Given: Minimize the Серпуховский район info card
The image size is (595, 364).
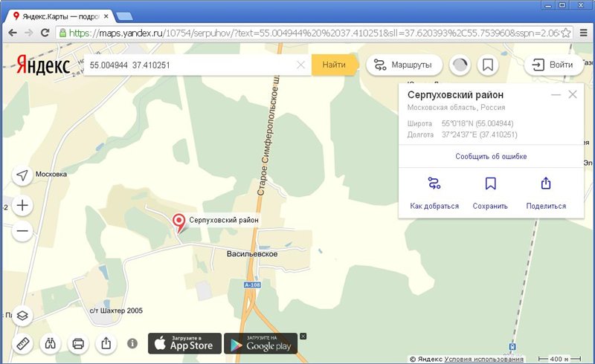Looking at the screenshot, I should [556, 94].
